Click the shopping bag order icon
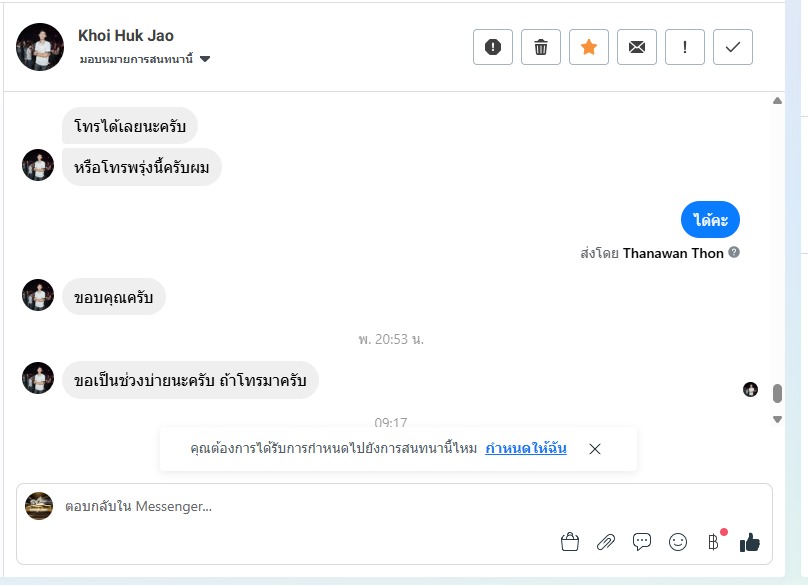 click(x=570, y=542)
